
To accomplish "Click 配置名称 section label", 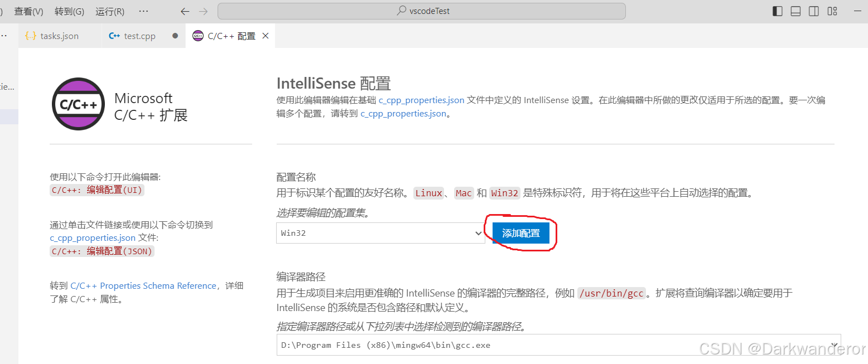I will (296, 177).
